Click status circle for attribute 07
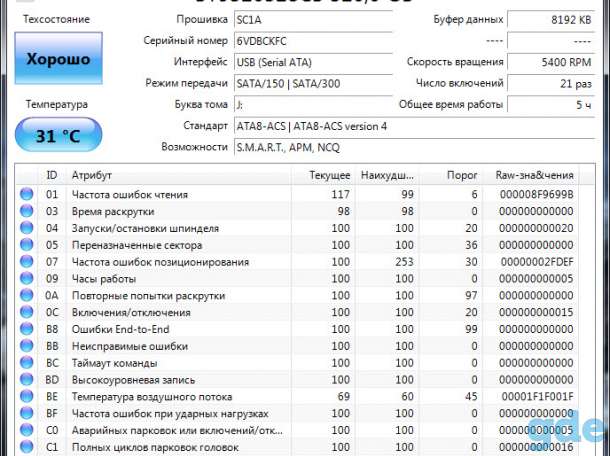 coord(26,261)
